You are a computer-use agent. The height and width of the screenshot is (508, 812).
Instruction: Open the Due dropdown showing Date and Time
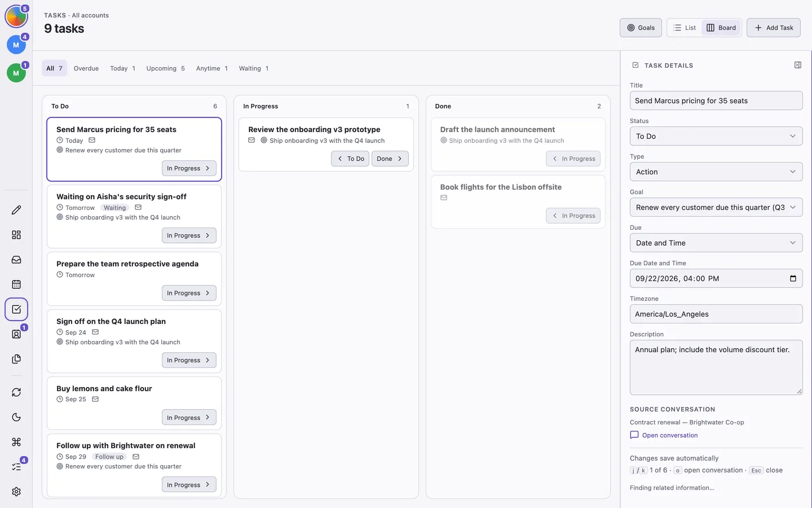(716, 243)
